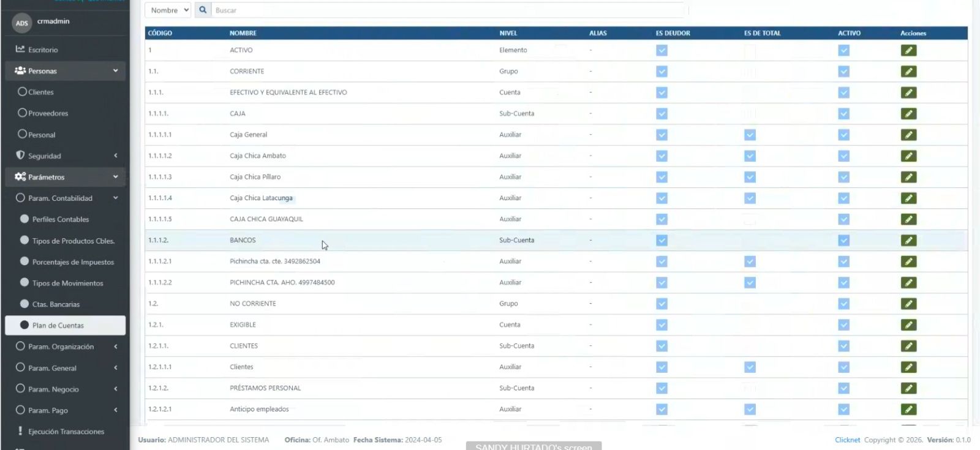
Task: Edit the ACTIVO account row
Action: pyautogui.click(x=908, y=50)
